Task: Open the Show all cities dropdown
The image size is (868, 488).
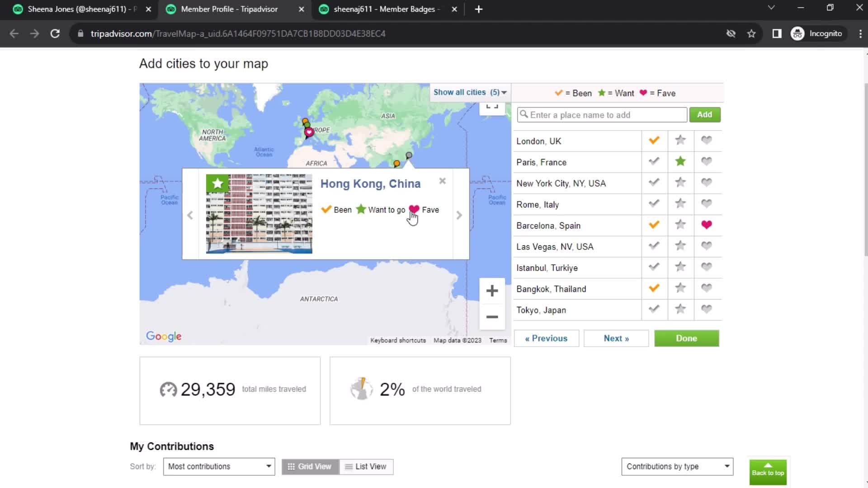Action: point(469,92)
